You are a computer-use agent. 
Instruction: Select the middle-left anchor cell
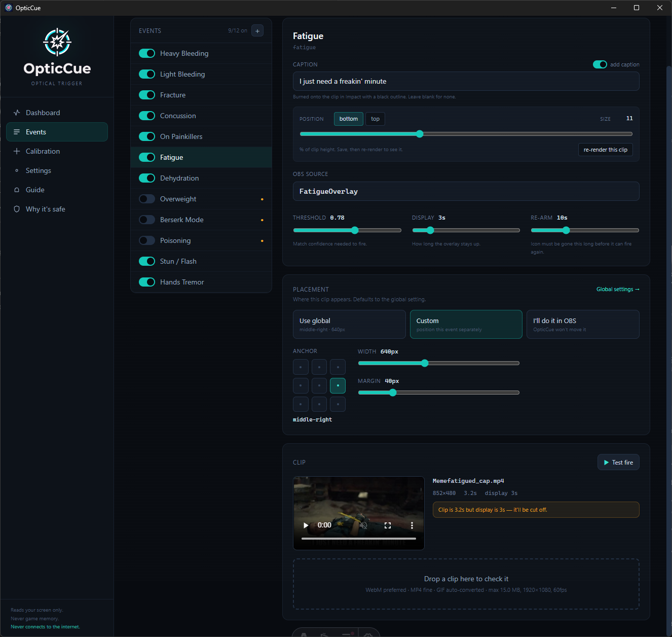pos(301,385)
